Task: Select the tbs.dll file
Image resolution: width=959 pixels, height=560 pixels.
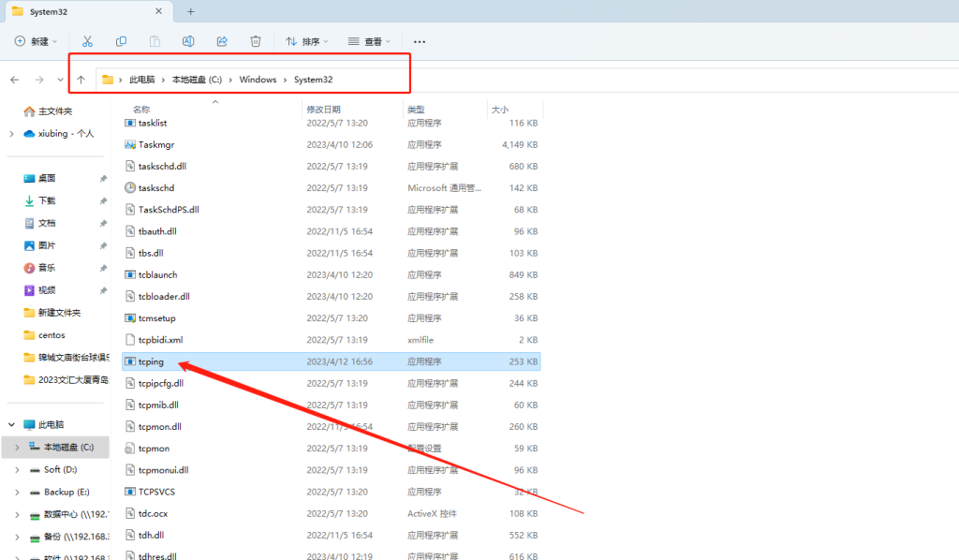Action: (x=331, y=253)
